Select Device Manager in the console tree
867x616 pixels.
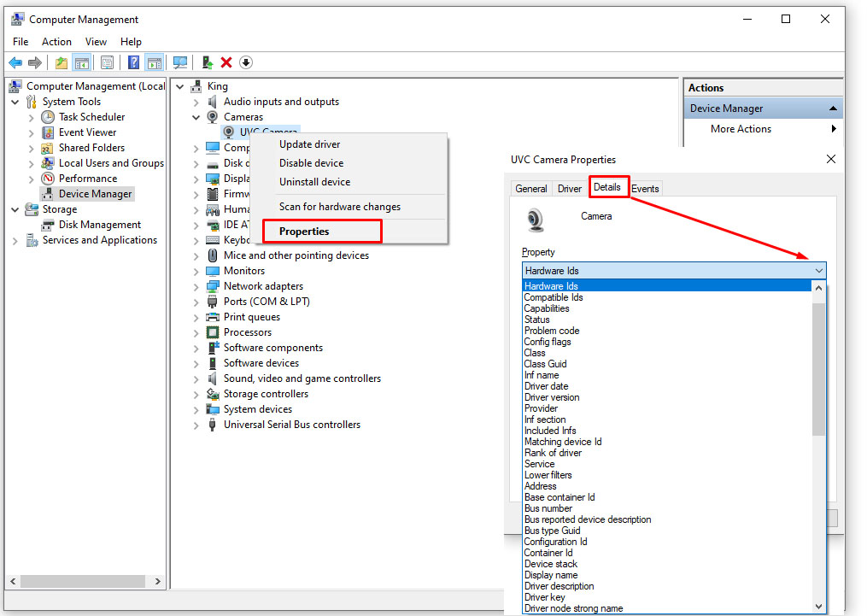95,194
